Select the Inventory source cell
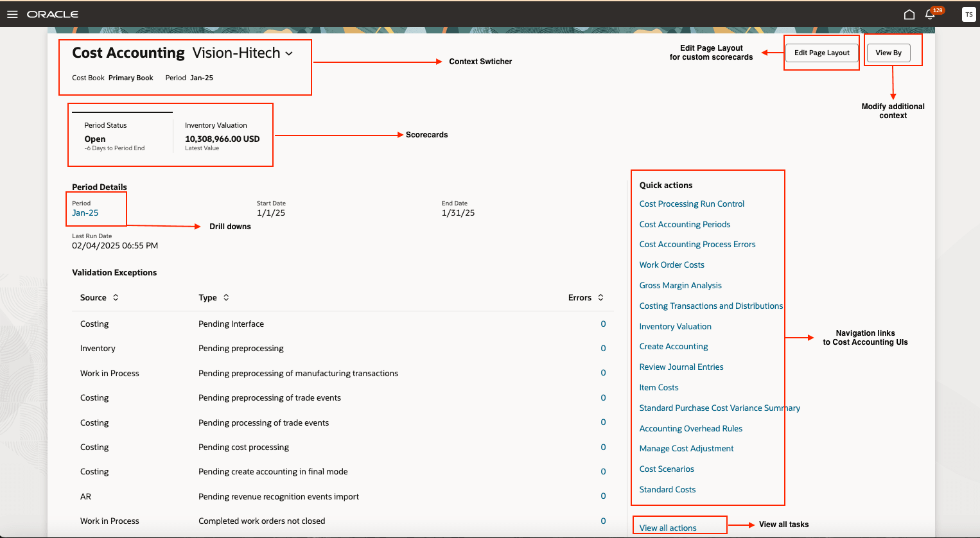Viewport: 980px width, 538px height. point(98,348)
